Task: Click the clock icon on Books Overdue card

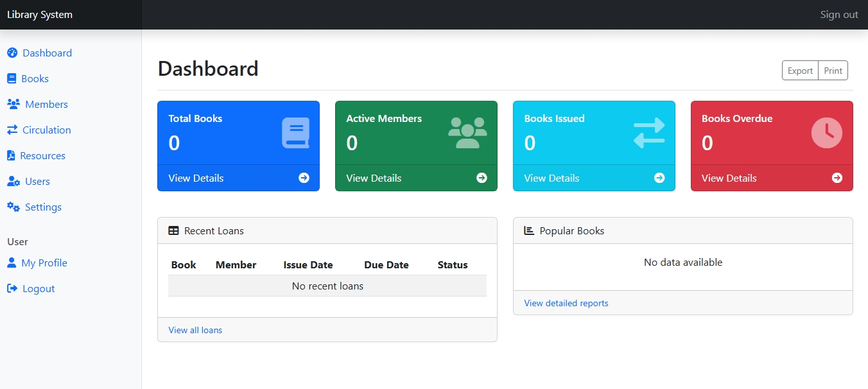Action: click(x=826, y=132)
